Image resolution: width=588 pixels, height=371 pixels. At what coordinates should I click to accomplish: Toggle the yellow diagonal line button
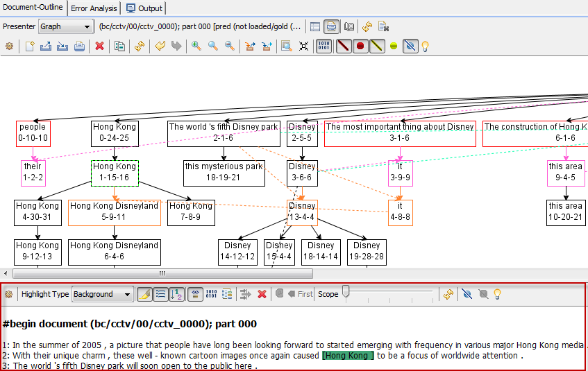pos(377,46)
